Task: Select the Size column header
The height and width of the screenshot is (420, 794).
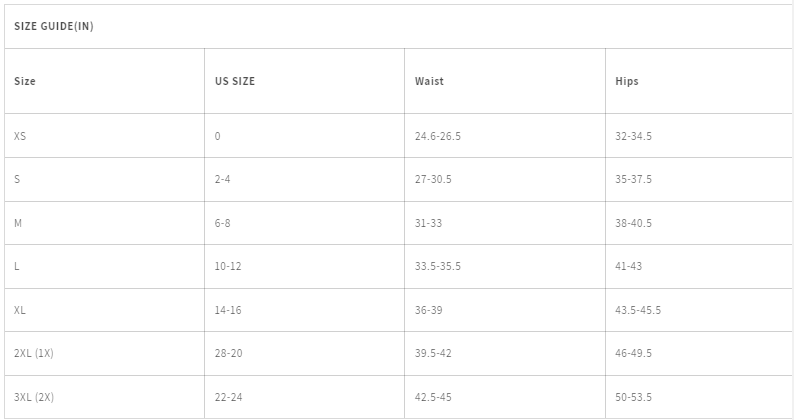Action: click(25, 81)
